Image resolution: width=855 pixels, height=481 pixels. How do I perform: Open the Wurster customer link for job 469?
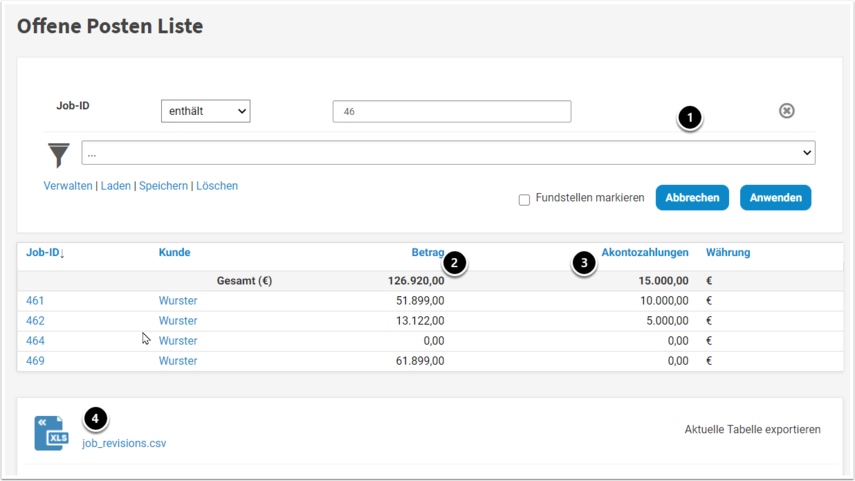tap(178, 361)
